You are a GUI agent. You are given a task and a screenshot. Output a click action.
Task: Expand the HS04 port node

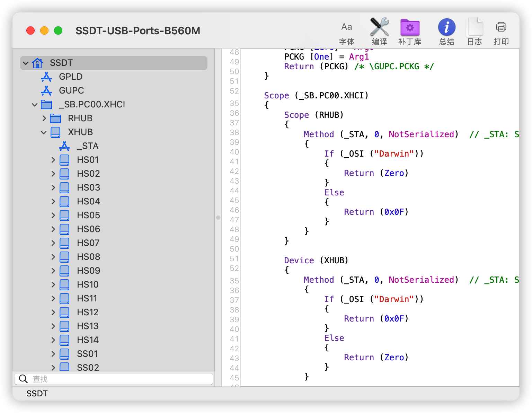click(53, 201)
